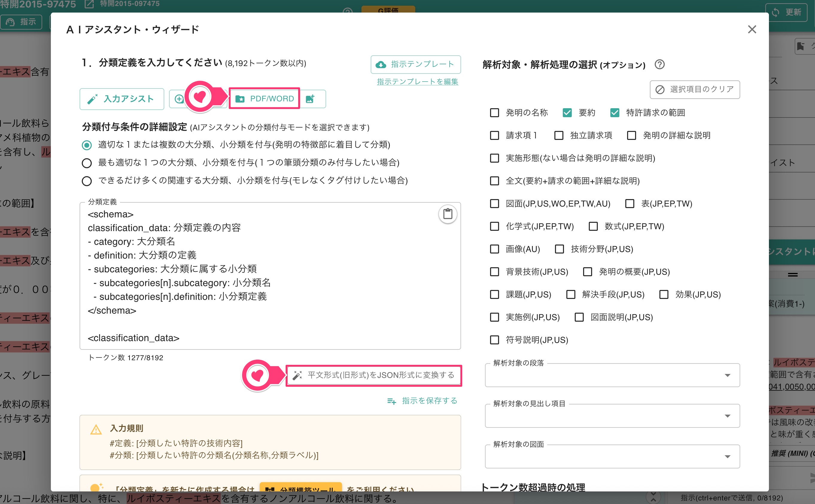Click the add image icon next to PDF/WORD
Screen dimensions: 815x504
point(311,99)
